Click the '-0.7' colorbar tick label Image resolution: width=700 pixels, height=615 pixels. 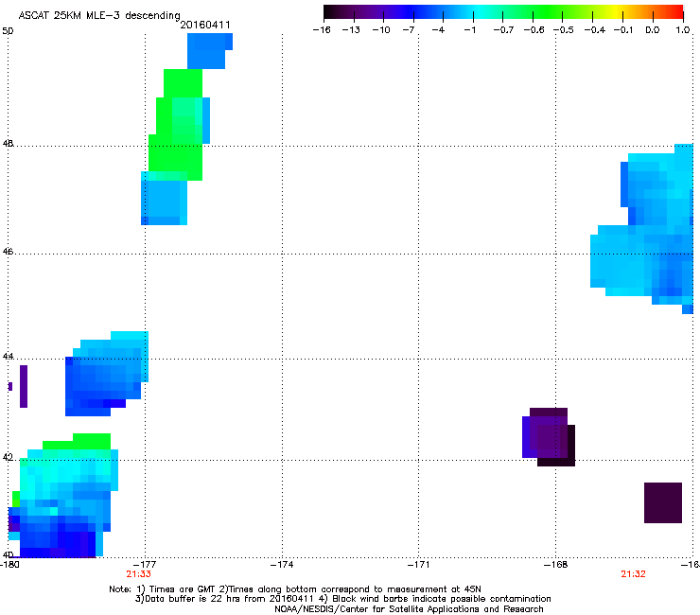coord(503,30)
